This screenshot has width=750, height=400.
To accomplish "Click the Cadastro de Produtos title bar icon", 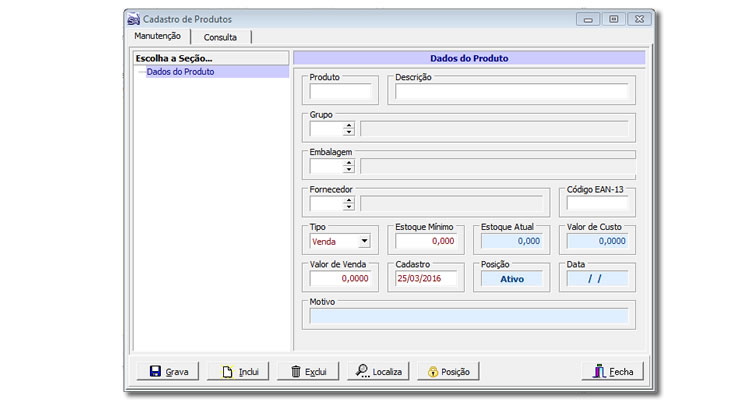I will 133,19.
